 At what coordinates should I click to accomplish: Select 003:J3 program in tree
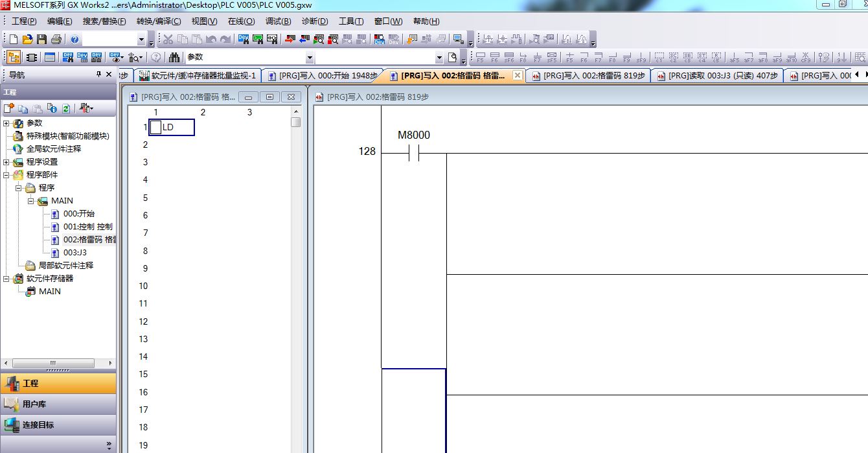pos(74,253)
